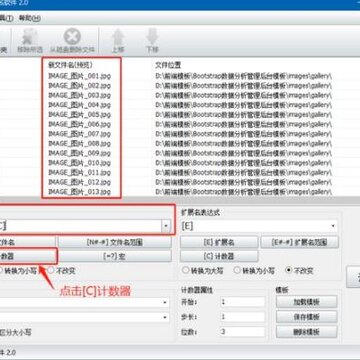Click the 新文件名(预览) column header
360x360 pixels.
click(70, 65)
